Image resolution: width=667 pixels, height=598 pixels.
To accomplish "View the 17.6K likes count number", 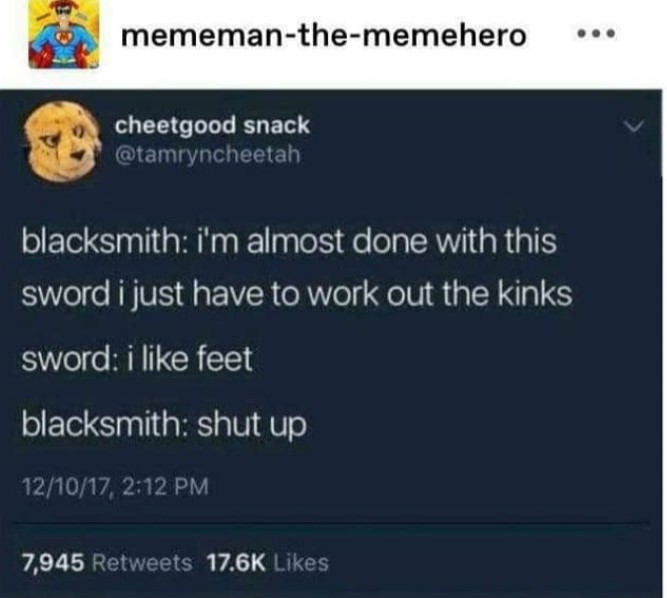I will click(236, 563).
